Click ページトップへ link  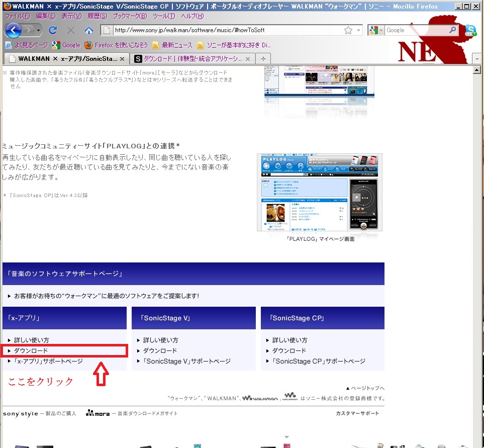pos(365,388)
